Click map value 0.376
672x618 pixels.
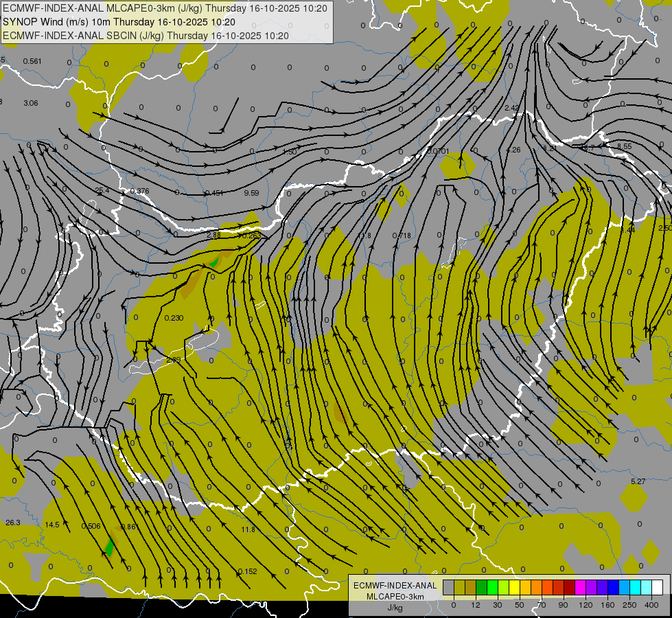(x=140, y=192)
